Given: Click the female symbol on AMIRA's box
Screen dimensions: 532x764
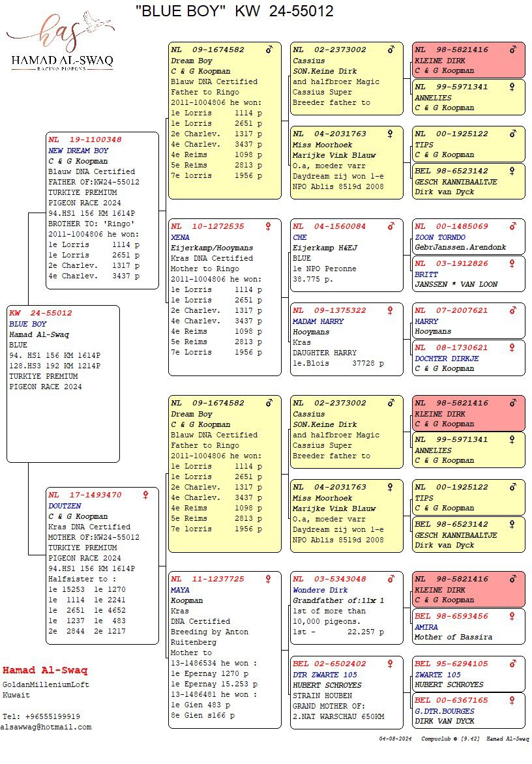Looking at the screenshot, I should pos(512,616).
